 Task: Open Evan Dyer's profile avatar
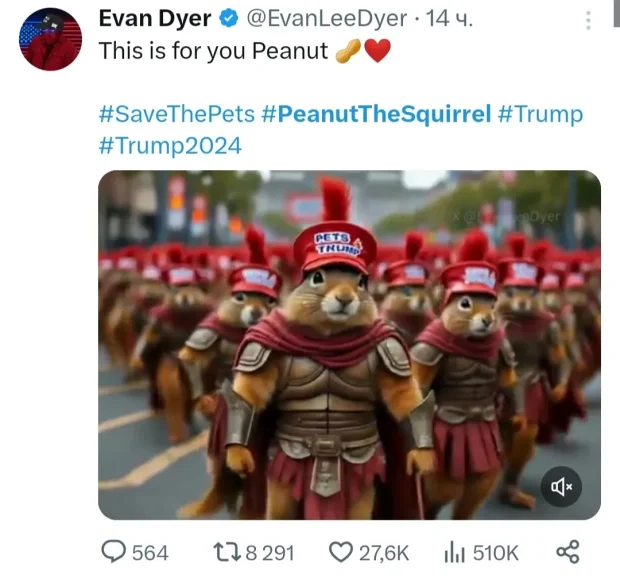pos(50,39)
